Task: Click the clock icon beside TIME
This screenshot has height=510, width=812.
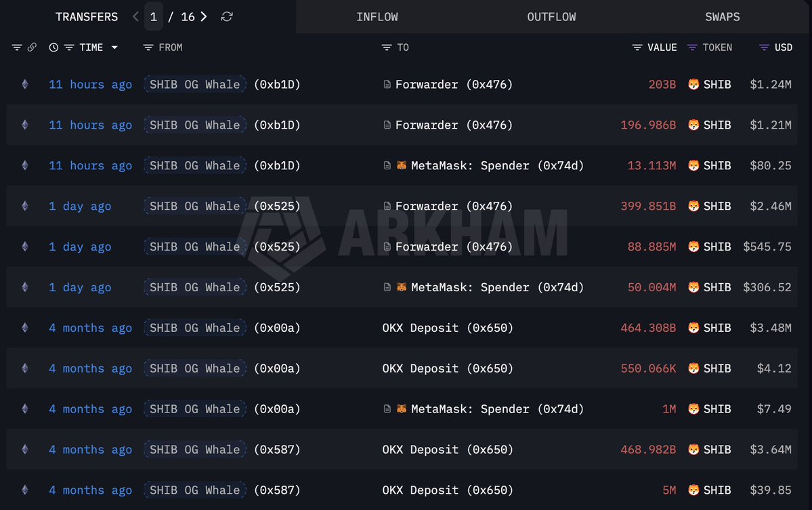Action: tap(54, 47)
